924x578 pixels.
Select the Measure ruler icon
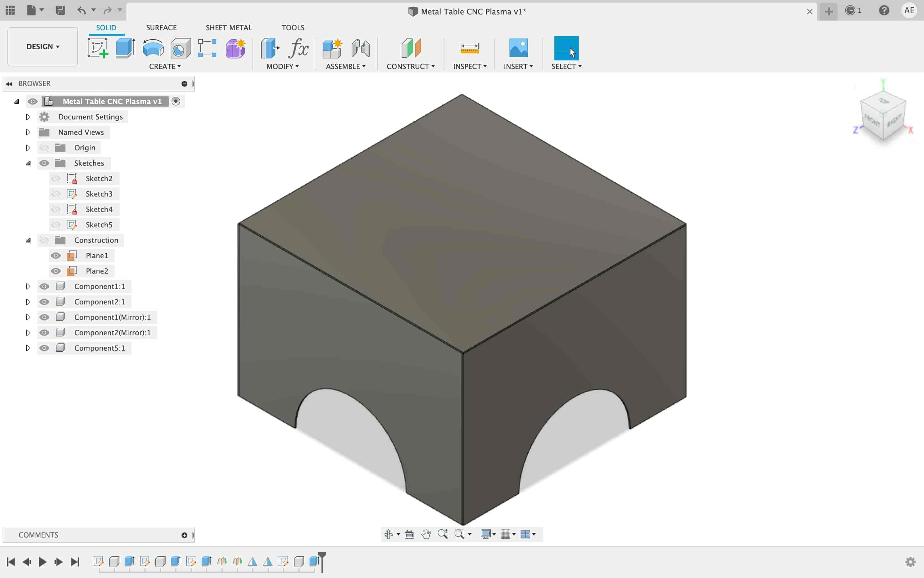470,48
